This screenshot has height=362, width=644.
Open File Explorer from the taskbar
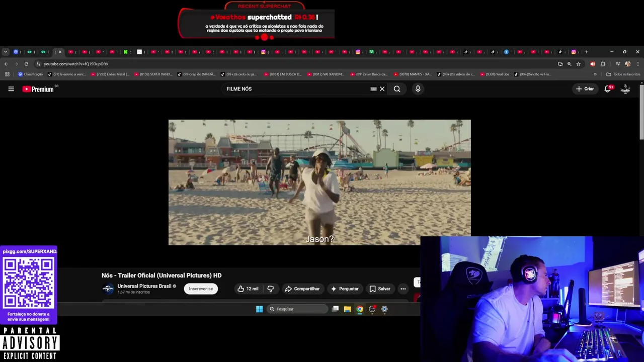pyautogui.click(x=347, y=309)
